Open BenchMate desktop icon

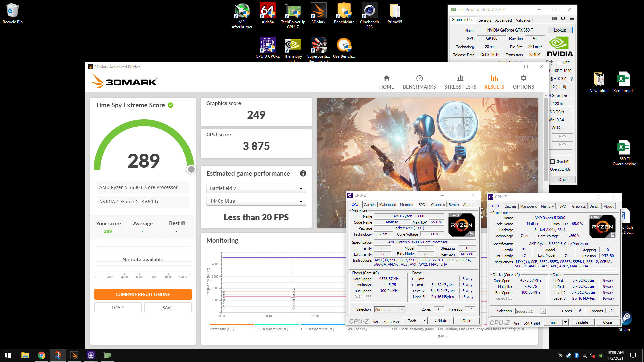tap(344, 14)
